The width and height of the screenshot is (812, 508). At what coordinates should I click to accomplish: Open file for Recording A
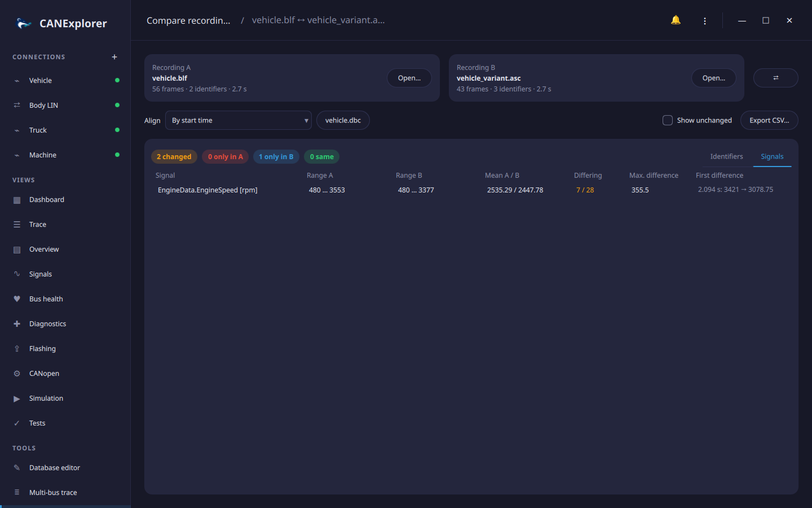tap(409, 78)
